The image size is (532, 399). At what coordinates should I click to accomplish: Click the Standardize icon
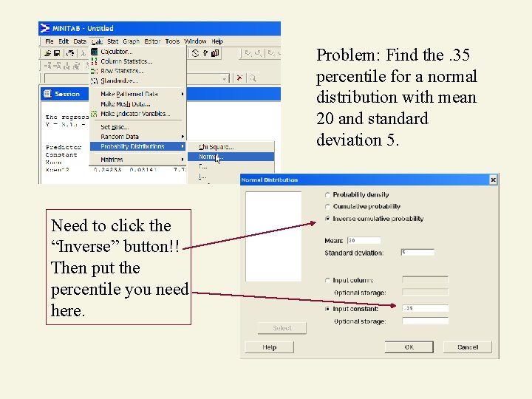coord(95,81)
